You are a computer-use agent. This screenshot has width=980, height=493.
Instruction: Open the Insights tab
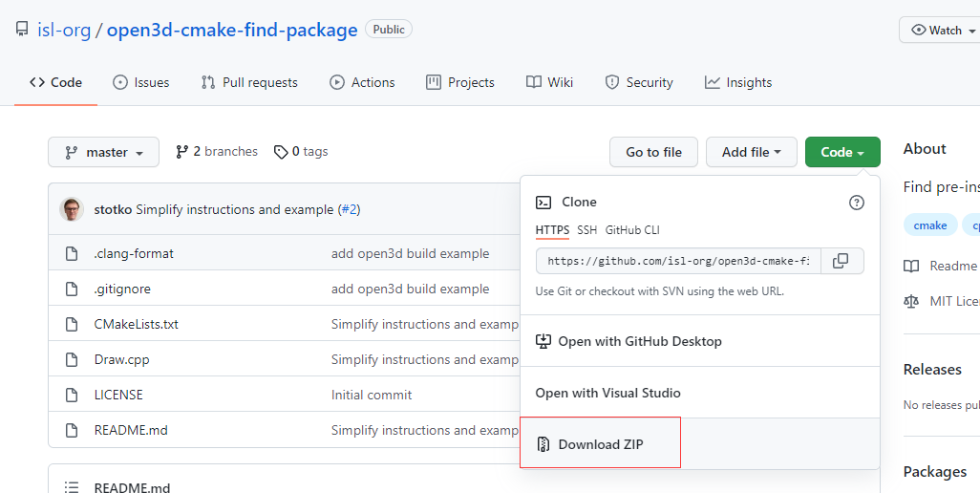pyautogui.click(x=738, y=82)
